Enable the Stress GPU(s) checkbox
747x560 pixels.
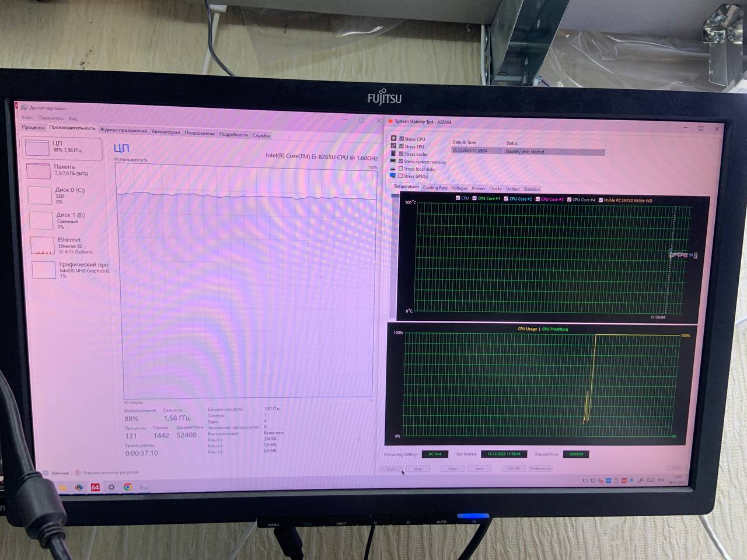click(401, 176)
